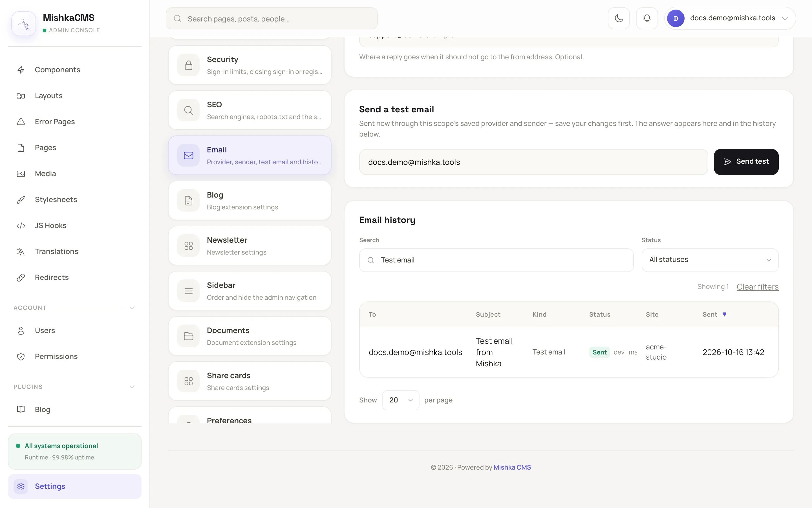Screen dimensions: 812x508
Task: Click the Email history search field
Action: (x=496, y=260)
